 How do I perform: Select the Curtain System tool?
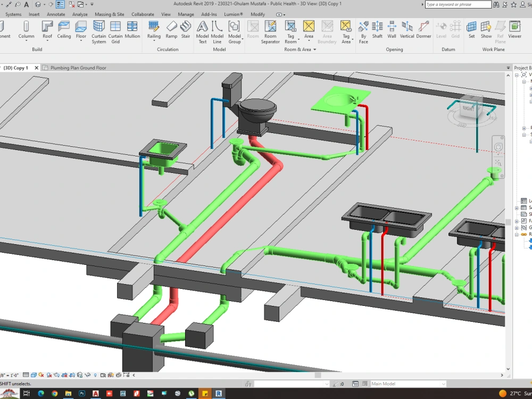(x=99, y=32)
